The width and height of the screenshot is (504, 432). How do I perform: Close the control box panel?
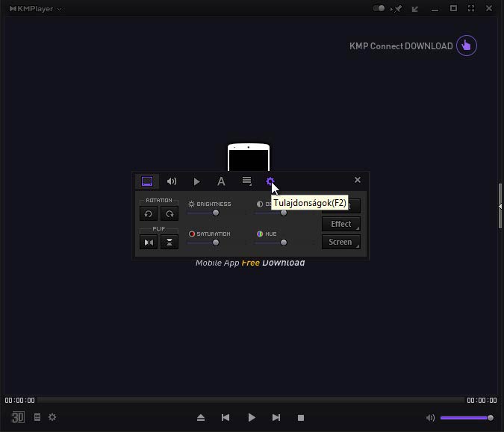click(x=358, y=180)
